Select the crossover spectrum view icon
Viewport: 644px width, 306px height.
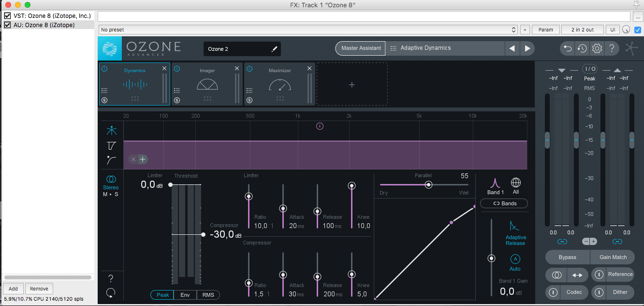(x=112, y=130)
